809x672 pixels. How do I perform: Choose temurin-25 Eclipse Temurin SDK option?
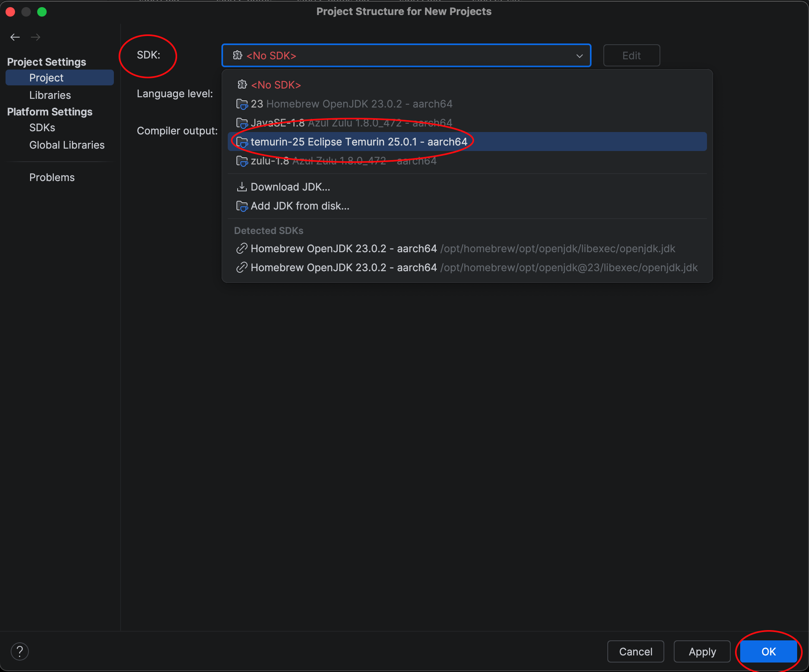coord(359,142)
